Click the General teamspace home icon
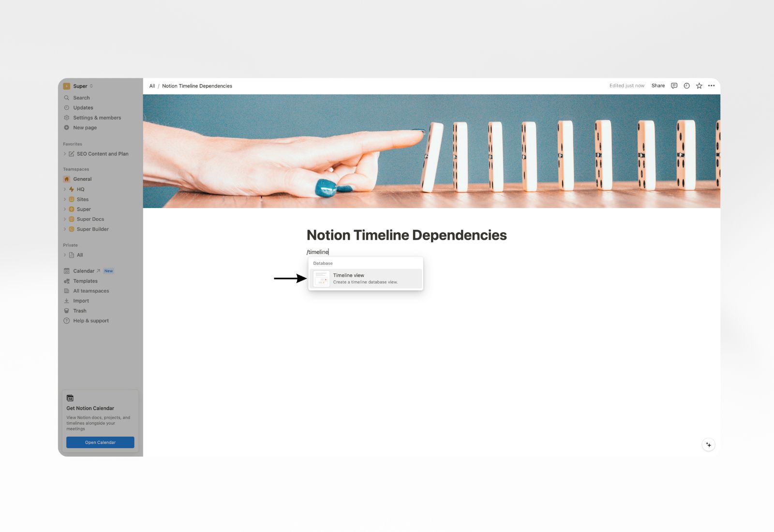The image size is (774, 532). tap(67, 179)
